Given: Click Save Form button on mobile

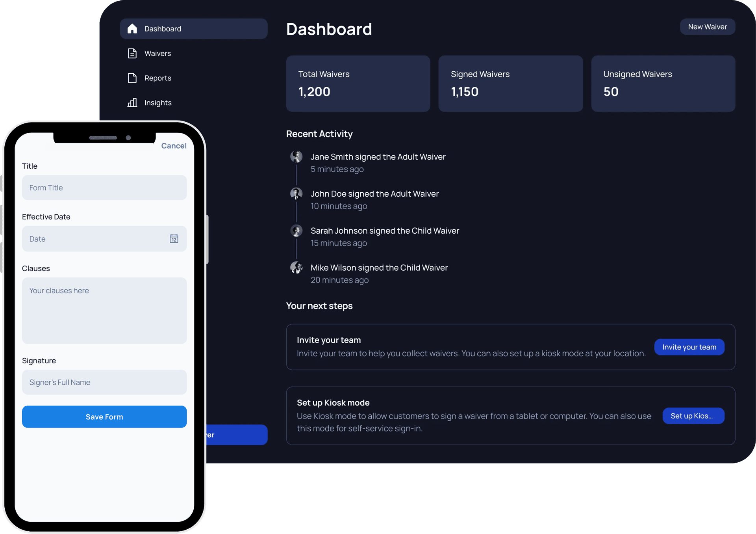Looking at the screenshot, I should [x=104, y=416].
